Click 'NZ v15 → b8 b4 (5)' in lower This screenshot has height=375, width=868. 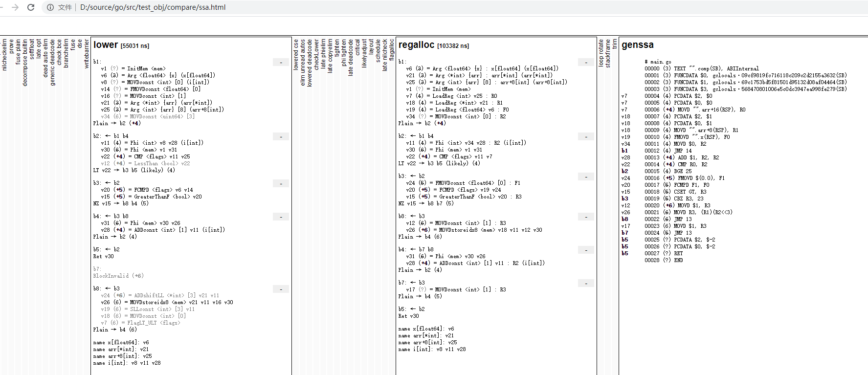[121, 203]
